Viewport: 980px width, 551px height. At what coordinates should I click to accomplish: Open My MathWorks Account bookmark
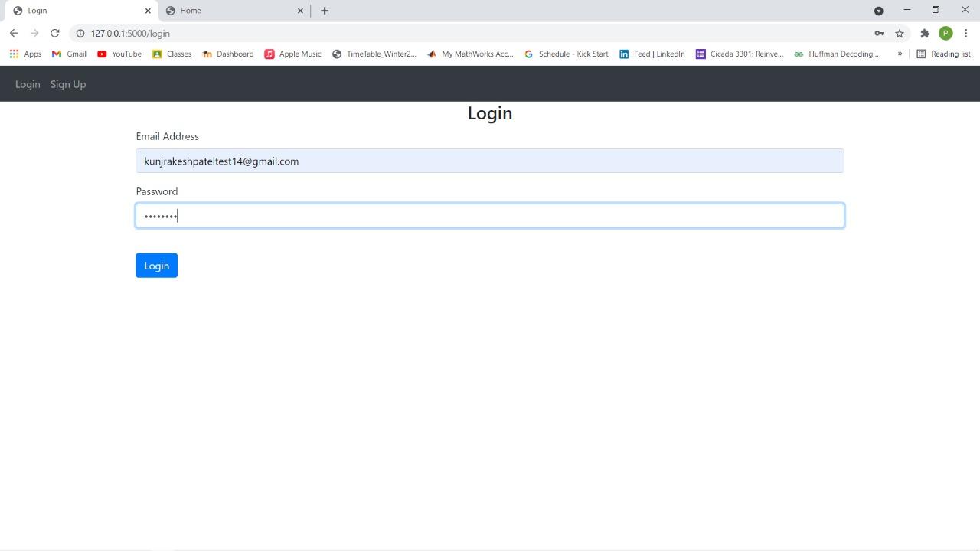(x=470, y=54)
